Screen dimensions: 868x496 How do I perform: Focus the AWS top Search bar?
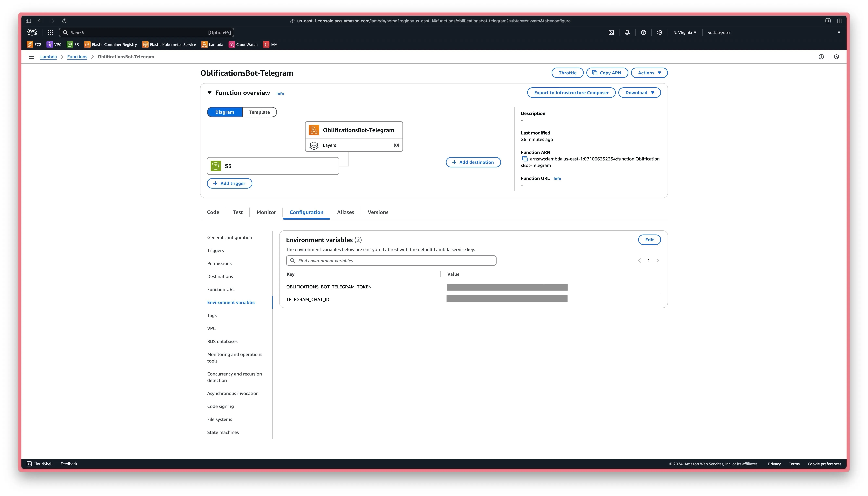coord(147,32)
